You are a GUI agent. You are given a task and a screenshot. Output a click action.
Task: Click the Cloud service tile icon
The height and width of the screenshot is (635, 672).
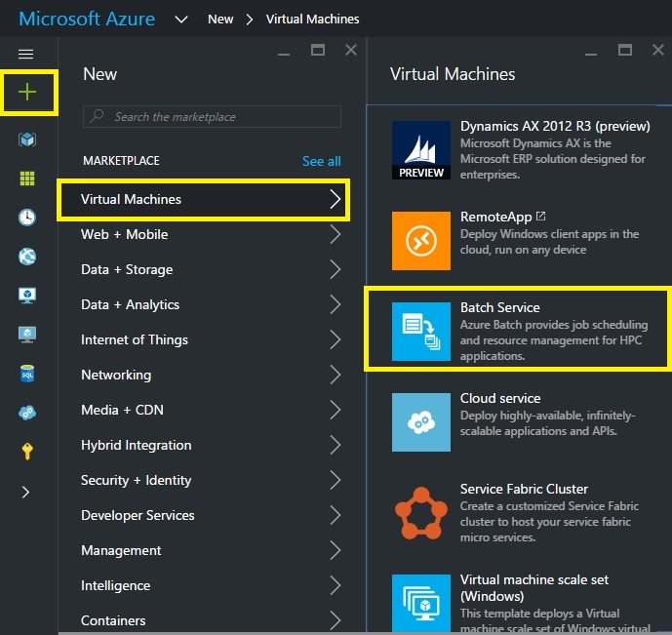click(421, 422)
